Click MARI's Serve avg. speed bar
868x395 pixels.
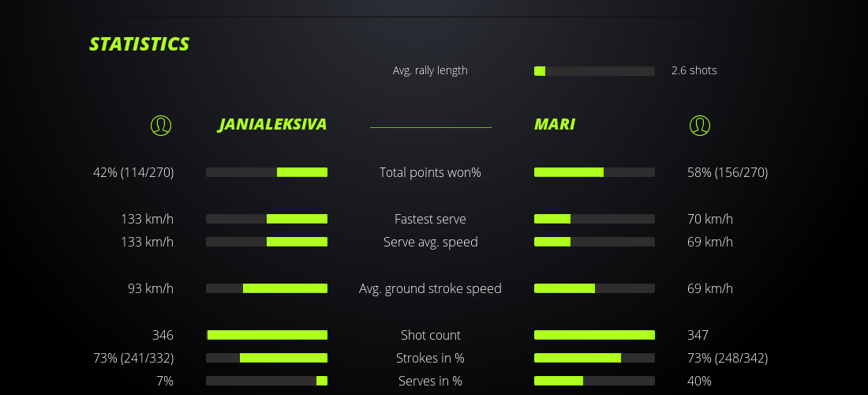594,242
